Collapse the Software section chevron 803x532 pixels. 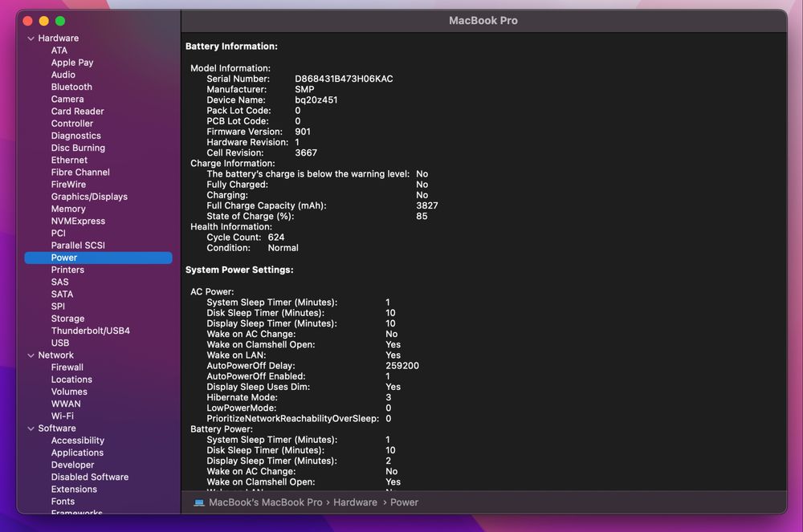31,428
